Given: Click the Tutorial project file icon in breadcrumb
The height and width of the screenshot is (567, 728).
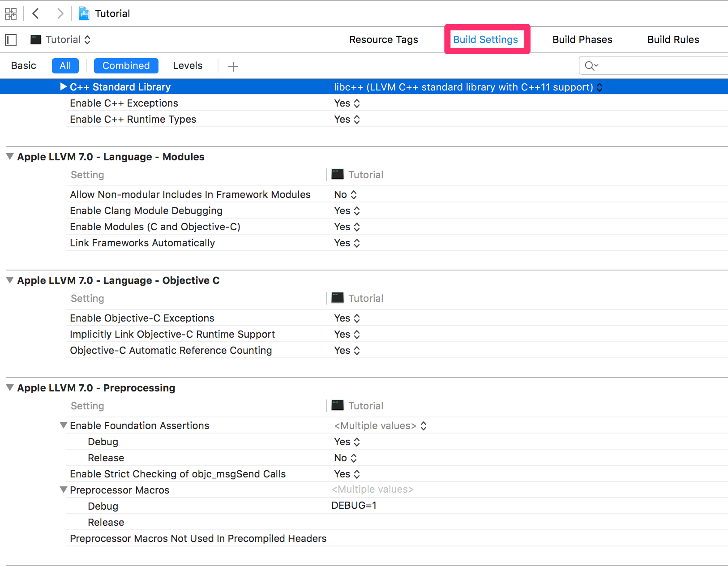Looking at the screenshot, I should pos(84,13).
